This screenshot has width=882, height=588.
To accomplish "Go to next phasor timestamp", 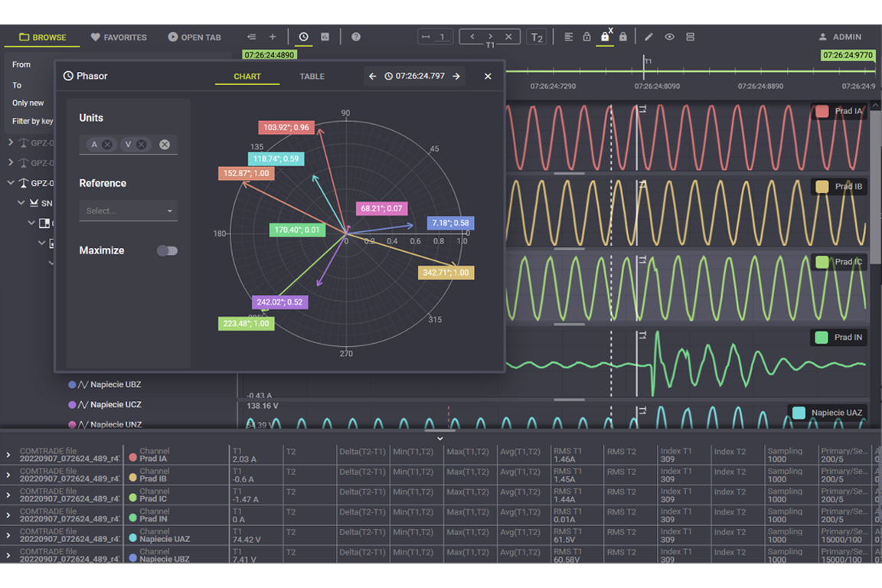I will (456, 76).
